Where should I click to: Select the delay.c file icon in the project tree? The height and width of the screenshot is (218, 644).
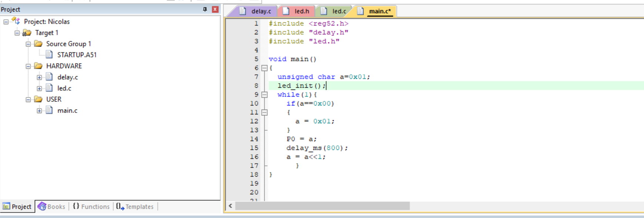(49, 77)
